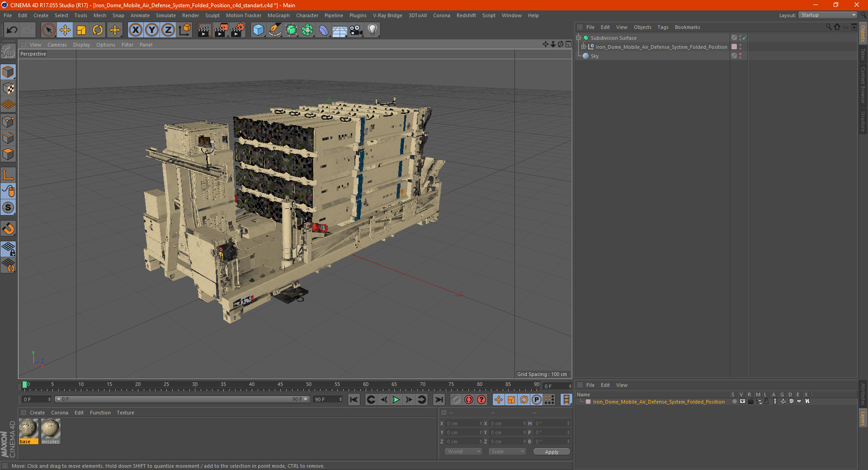Click the timeline preview range slider
868x470 pixels.
click(x=182, y=399)
